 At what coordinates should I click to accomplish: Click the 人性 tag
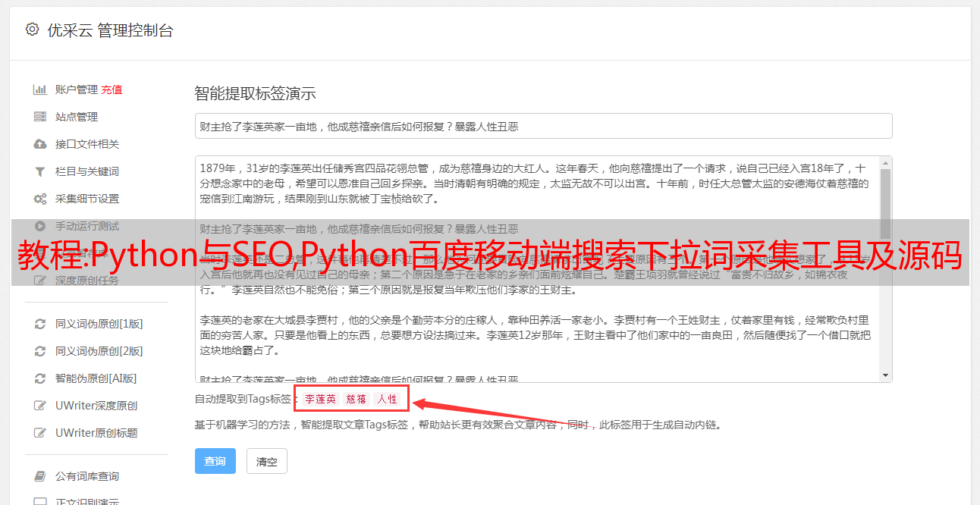click(388, 399)
